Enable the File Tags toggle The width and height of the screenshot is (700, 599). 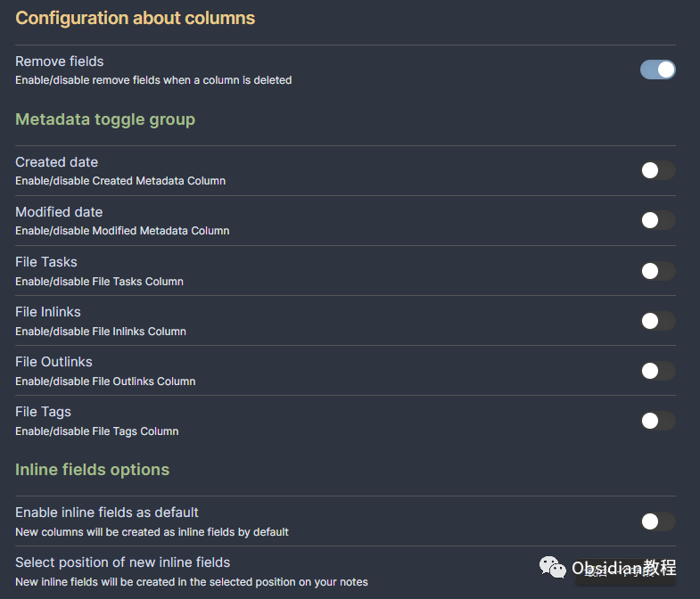pyautogui.click(x=657, y=421)
